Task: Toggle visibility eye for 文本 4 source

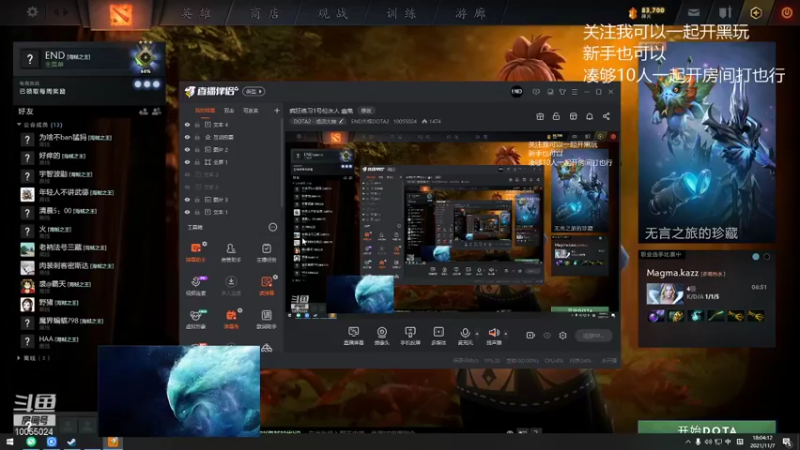Action: [x=187, y=124]
